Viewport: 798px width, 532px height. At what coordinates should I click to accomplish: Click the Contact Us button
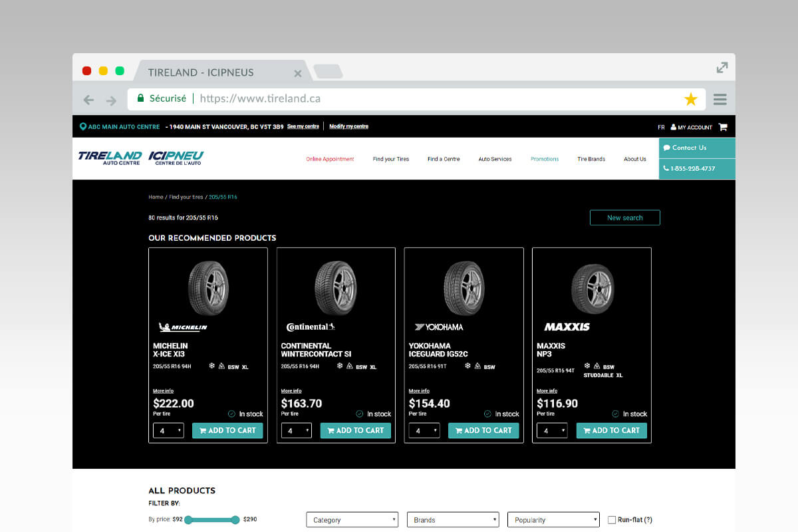pyautogui.click(x=697, y=148)
